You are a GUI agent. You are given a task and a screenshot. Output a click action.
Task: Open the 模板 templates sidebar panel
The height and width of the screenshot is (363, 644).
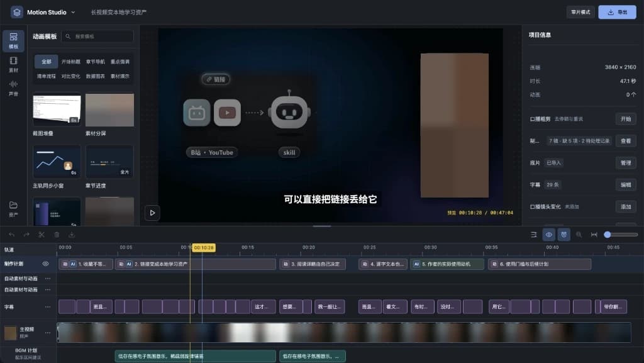click(x=13, y=41)
